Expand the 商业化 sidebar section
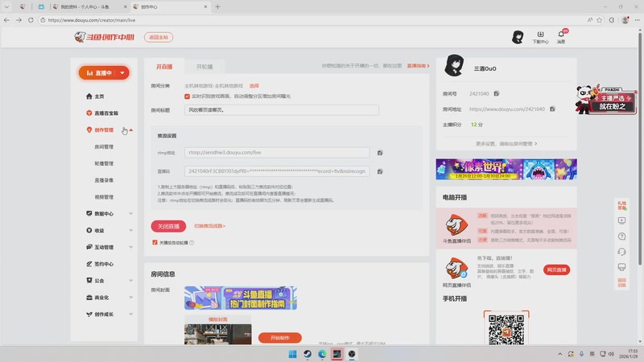 click(x=131, y=298)
